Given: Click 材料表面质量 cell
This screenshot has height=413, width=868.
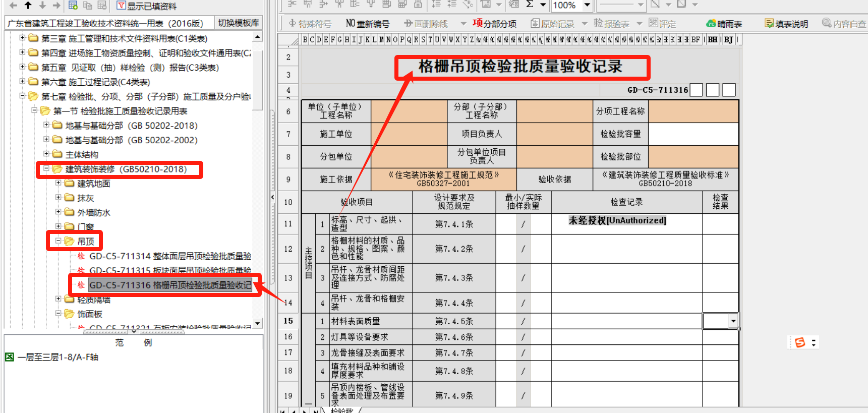Looking at the screenshot, I should click(x=370, y=321).
